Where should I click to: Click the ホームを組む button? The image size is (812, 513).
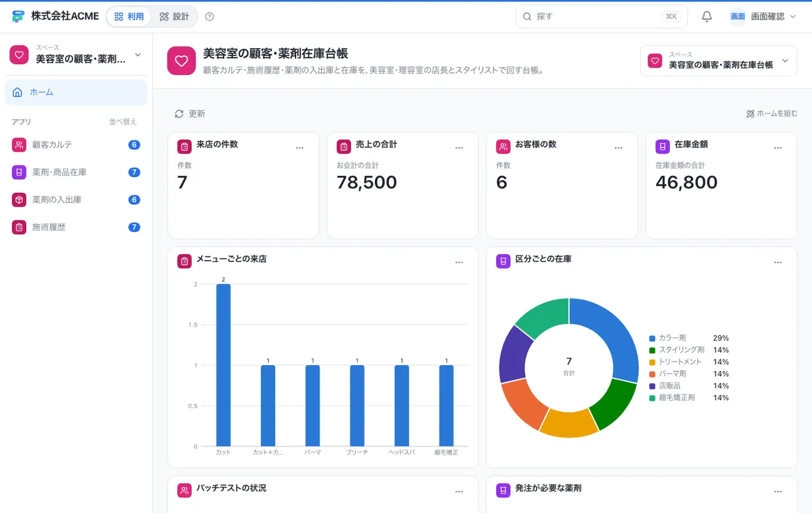[x=771, y=114]
